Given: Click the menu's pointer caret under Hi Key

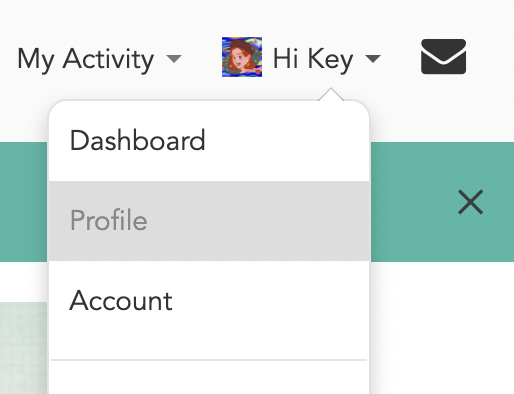Looking at the screenshot, I should [331, 94].
